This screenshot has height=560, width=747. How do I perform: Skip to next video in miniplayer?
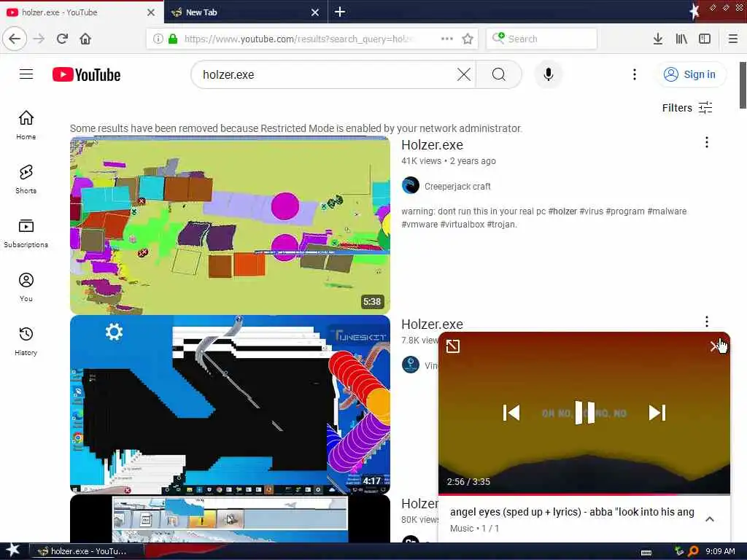click(x=657, y=413)
